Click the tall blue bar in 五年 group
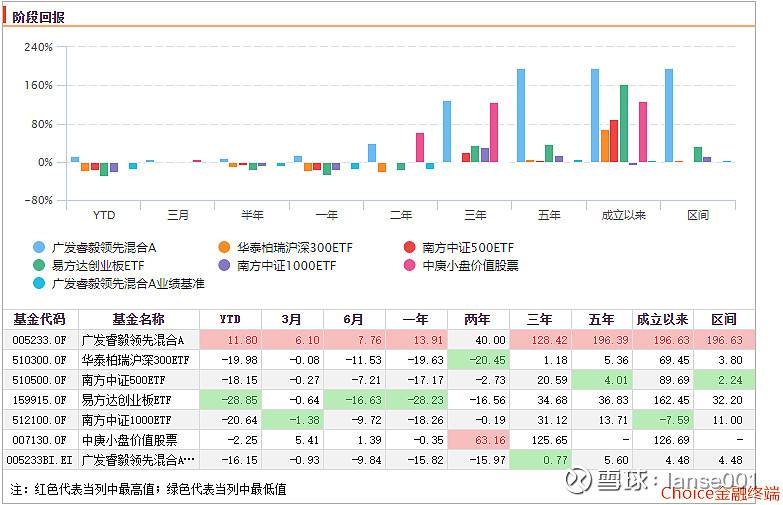 pos(521,115)
